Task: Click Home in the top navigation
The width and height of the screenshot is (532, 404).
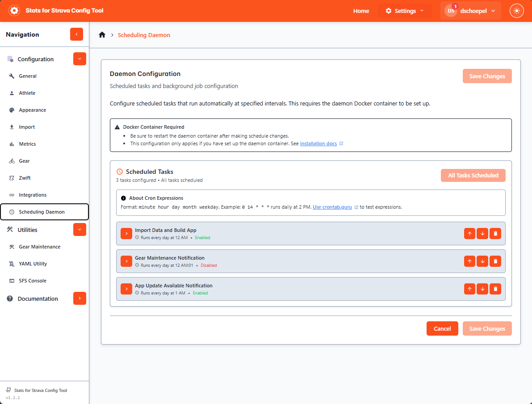Action: [361, 10]
